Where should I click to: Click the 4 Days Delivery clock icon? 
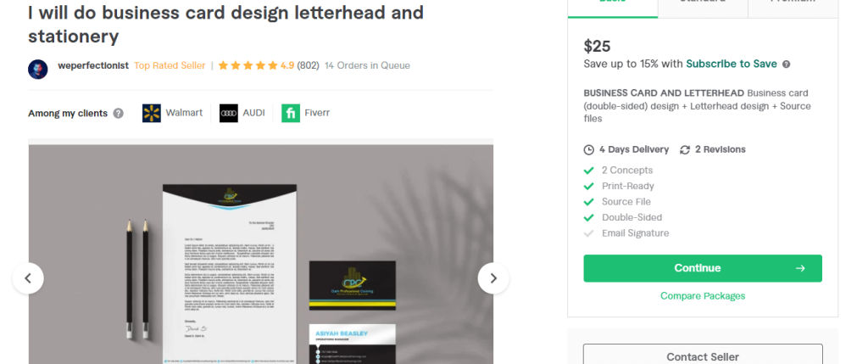(x=588, y=149)
